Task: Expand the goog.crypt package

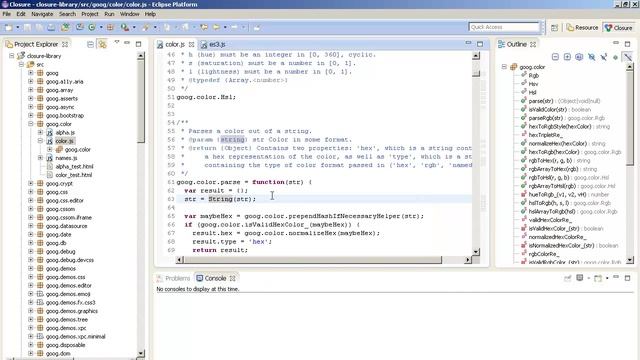Action: 31,183
